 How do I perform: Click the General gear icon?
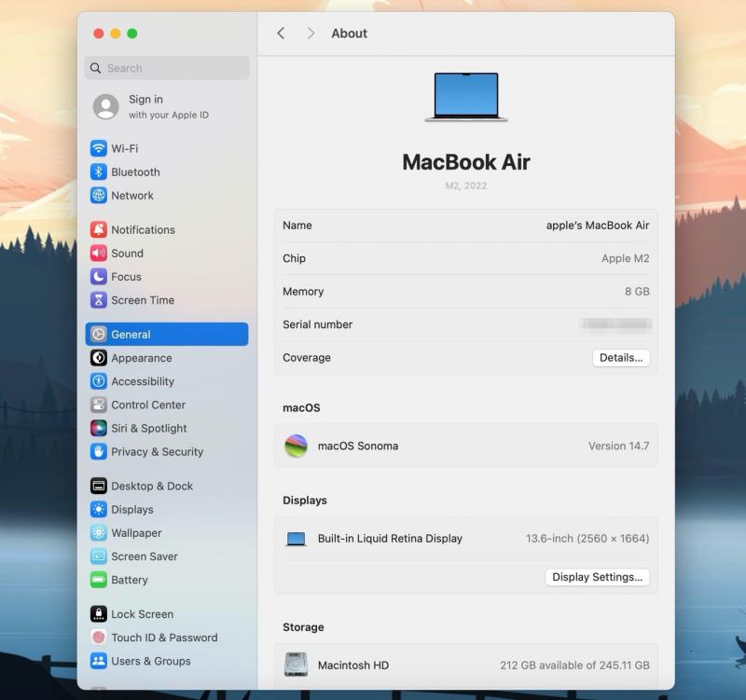tap(99, 335)
